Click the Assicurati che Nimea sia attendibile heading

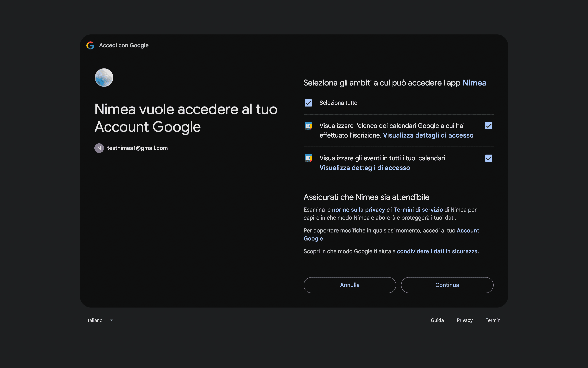(x=366, y=197)
